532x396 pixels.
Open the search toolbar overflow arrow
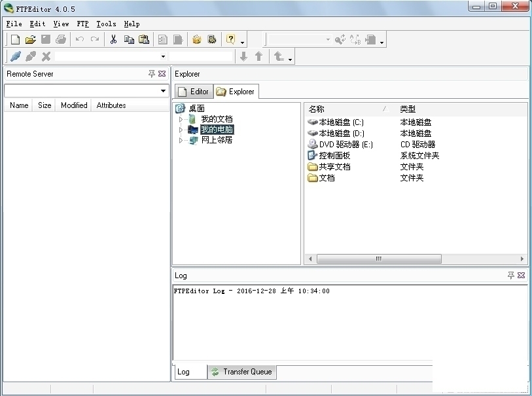click(x=381, y=43)
